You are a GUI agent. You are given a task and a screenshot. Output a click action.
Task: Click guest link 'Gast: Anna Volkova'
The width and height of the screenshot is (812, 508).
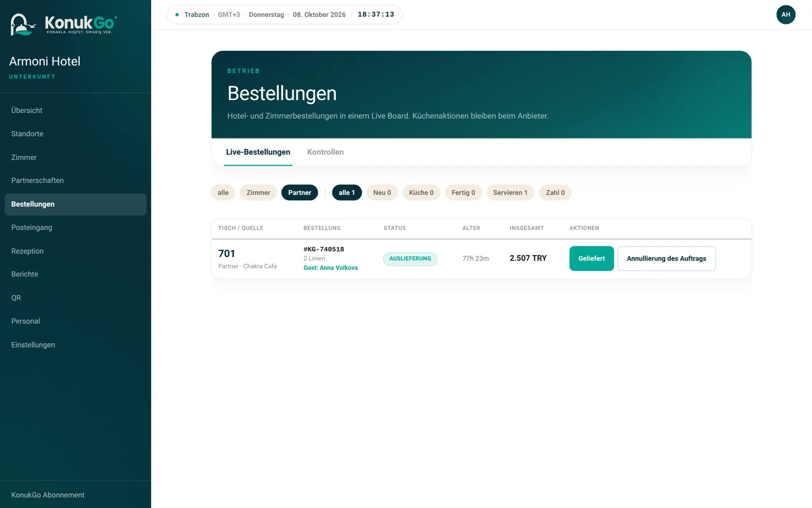click(x=330, y=268)
